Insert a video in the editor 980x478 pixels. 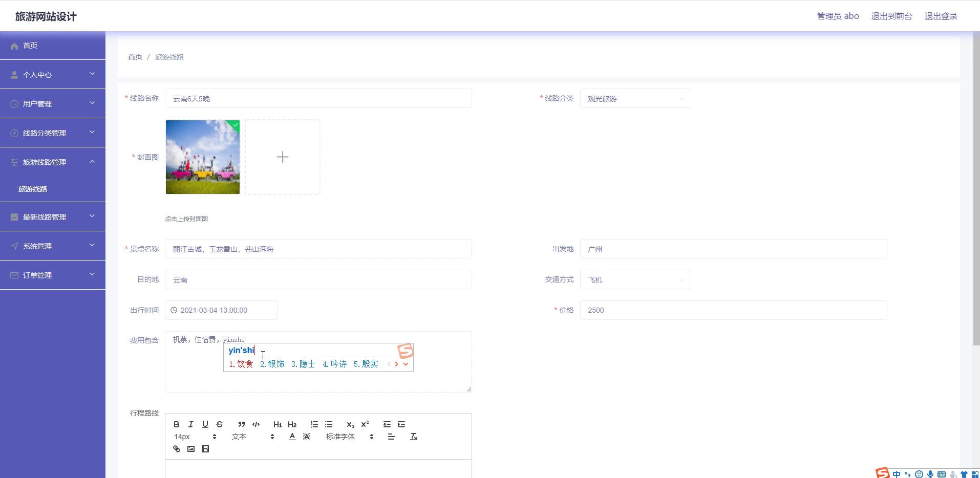pyautogui.click(x=205, y=449)
